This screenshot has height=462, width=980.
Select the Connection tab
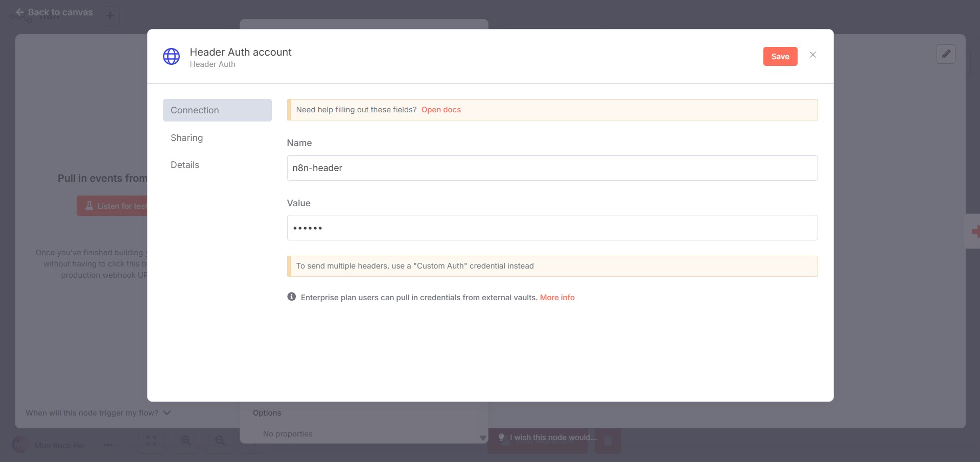pos(217,110)
